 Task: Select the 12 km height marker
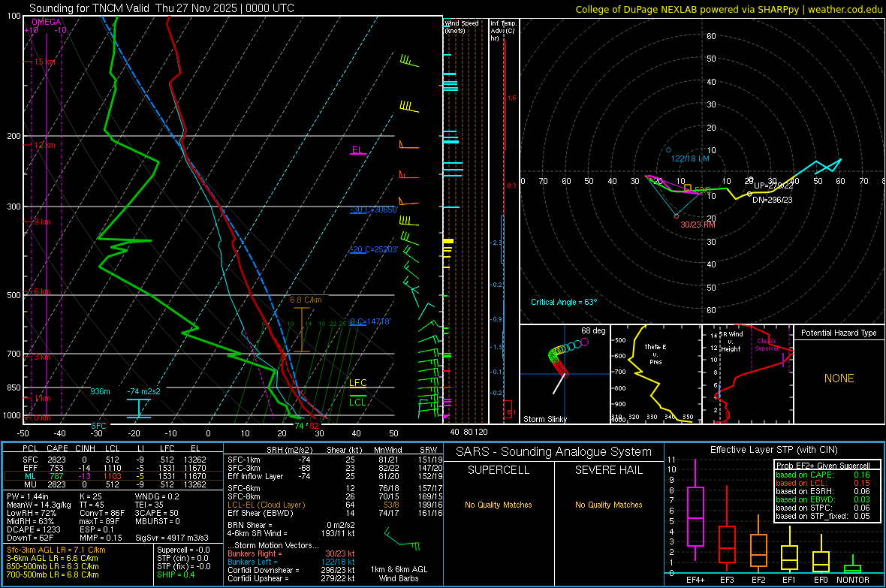click(44, 145)
